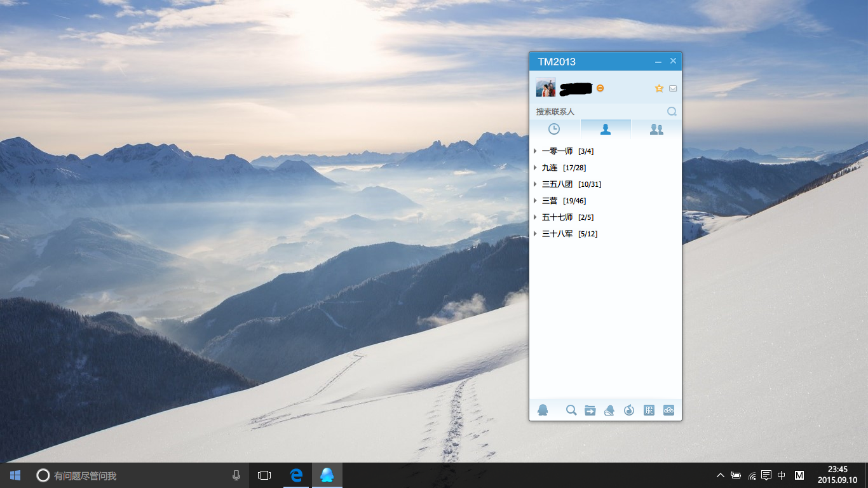Open the penguin-with-speaker message manager icon
Viewport: 868px width, 488px height.
609,410
